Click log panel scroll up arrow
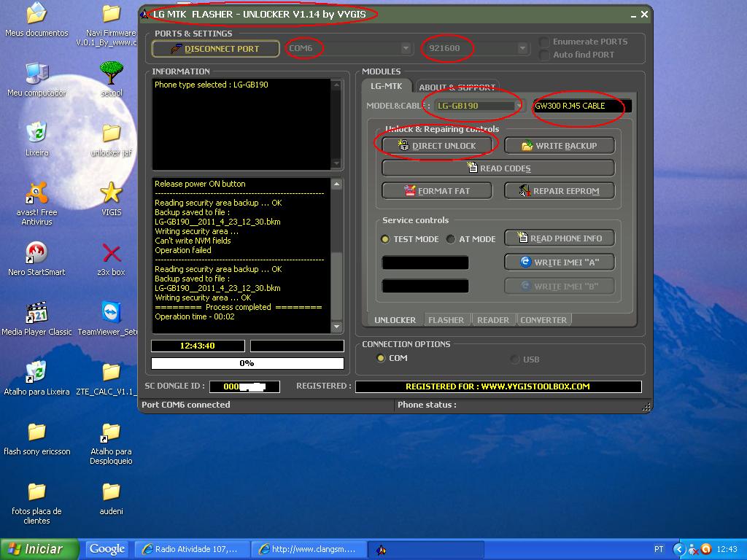Viewport: 747px width, 560px height. [336, 184]
